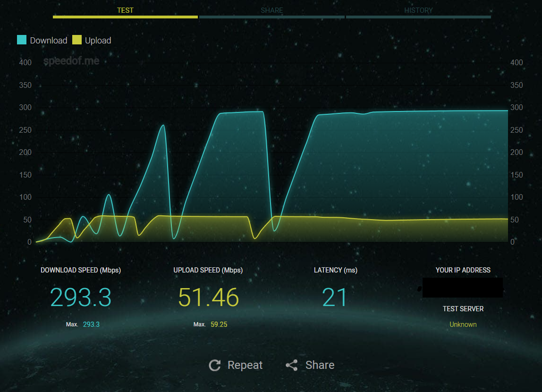
Task: Click the Max. 293.3 download value
Action: (91, 324)
